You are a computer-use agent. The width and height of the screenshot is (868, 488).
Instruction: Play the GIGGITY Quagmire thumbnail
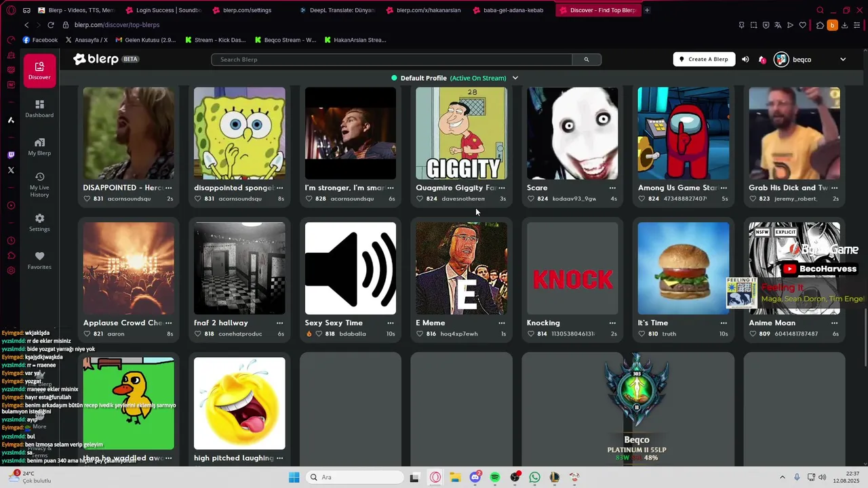[x=461, y=133]
